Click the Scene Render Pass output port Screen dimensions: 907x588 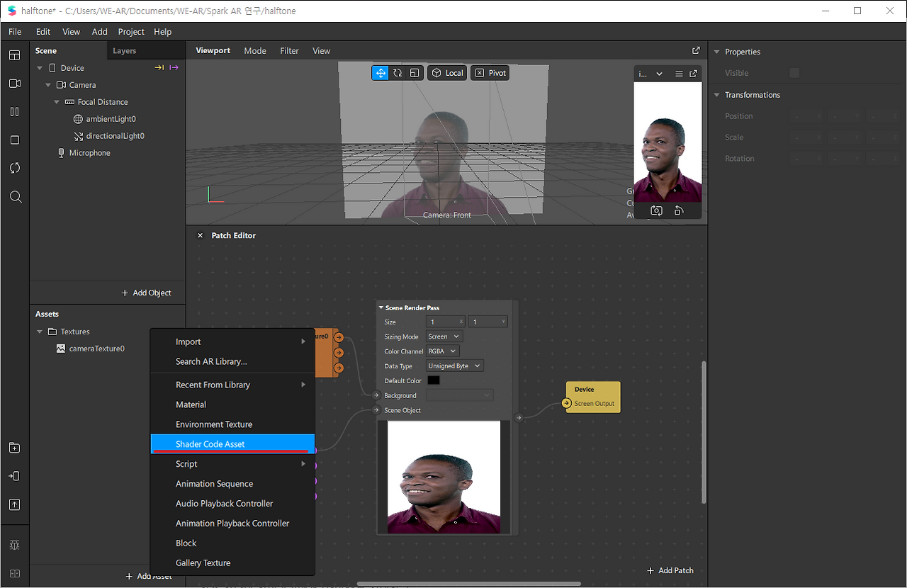[x=519, y=418]
